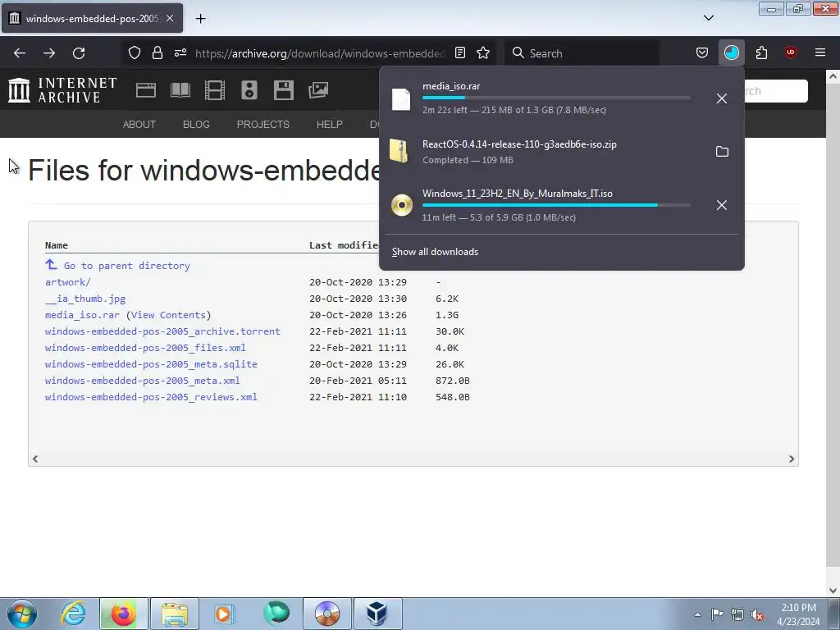Image resolution: width=840 pixels, height=630 pixels.
Task: Open VirtualBox cube taskbar icon
Action: [x=377, y=614]
